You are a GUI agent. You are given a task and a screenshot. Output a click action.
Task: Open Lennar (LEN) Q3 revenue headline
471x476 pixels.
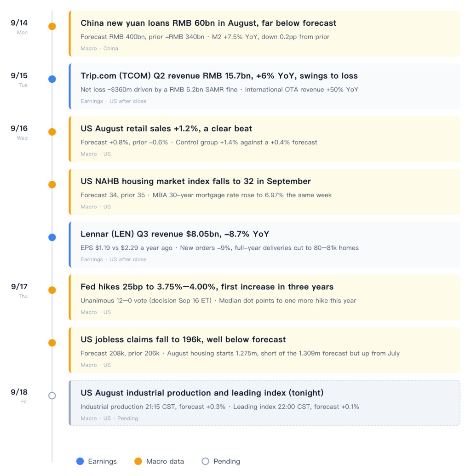pyautogui.click(x=175, y=234)
